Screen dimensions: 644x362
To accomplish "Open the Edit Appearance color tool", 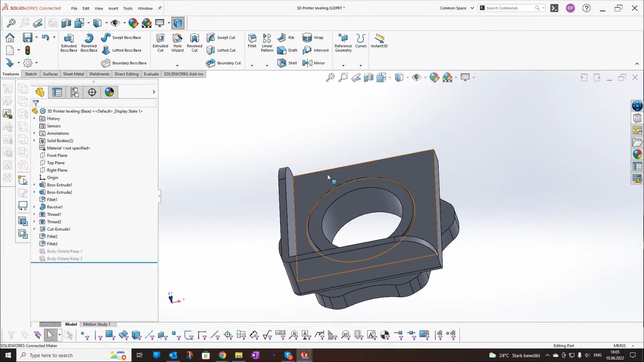I will [434, 77].
